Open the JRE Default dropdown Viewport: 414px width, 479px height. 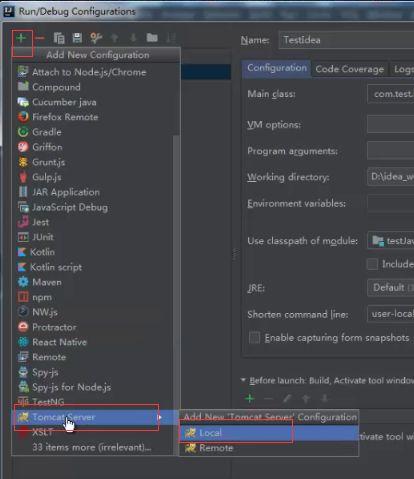coord(390,287)
